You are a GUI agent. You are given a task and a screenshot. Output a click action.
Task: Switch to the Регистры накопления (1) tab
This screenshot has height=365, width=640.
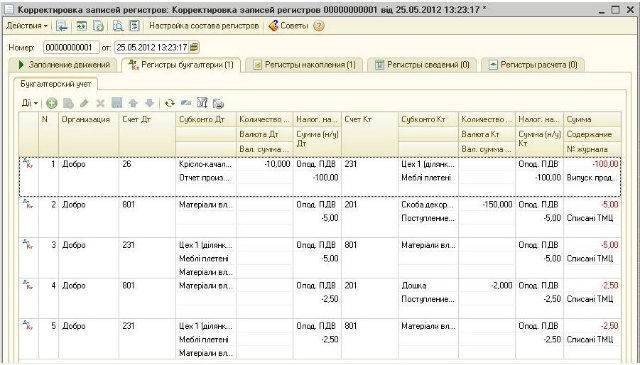[x=304, y=65]
